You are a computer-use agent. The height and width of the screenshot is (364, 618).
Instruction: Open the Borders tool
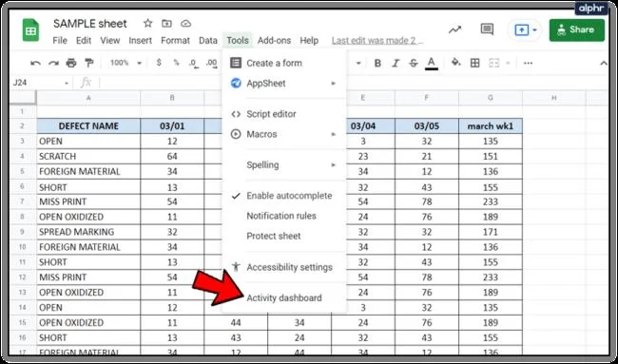475,63
